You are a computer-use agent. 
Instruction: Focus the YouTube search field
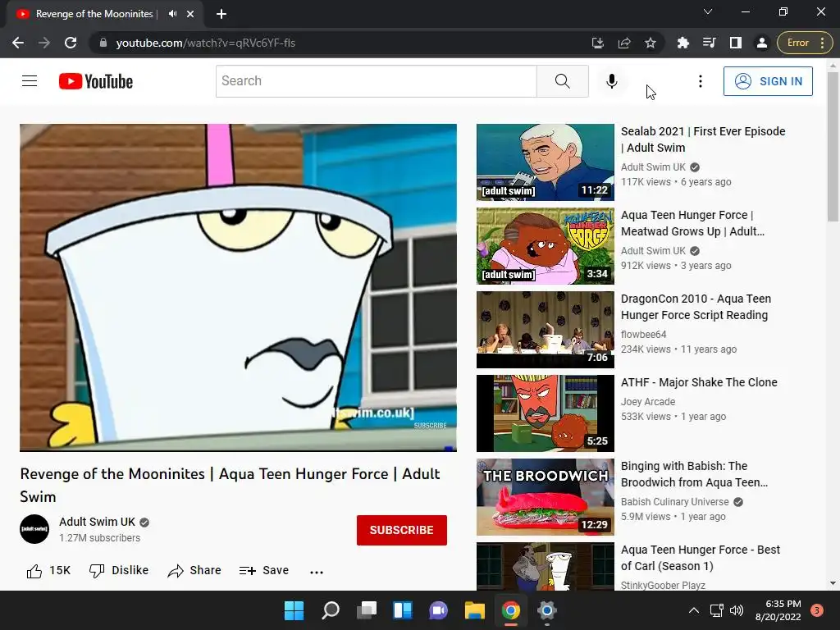pyautogui.click(x=376, y=81)
